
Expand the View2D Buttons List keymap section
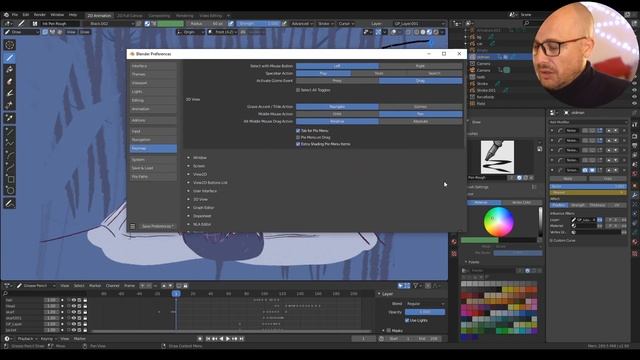[x=189, y=182]
